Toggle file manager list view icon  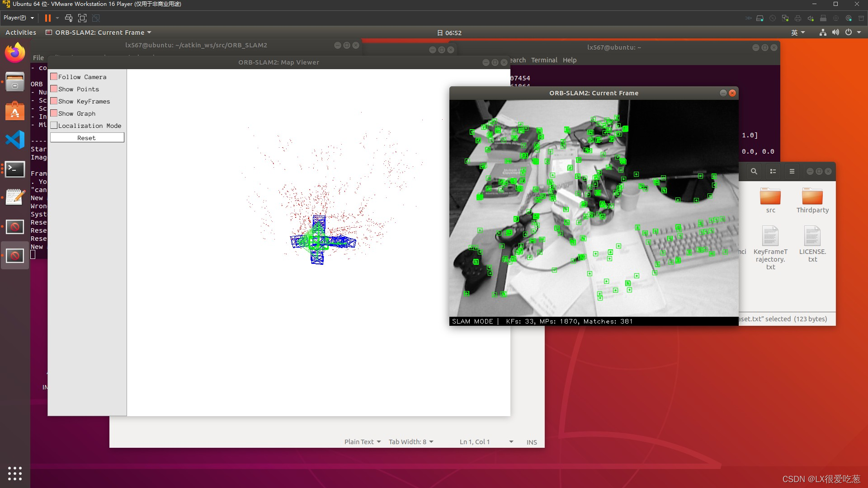click(773, 172)
